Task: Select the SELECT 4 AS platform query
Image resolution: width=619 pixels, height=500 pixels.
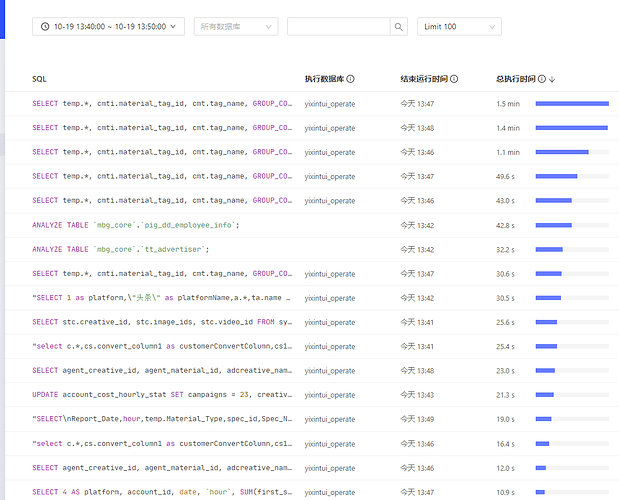Action: [161, 492]
